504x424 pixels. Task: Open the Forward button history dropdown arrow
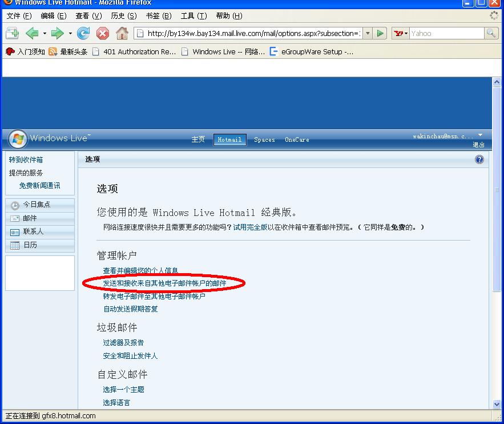tap(70, 33)
